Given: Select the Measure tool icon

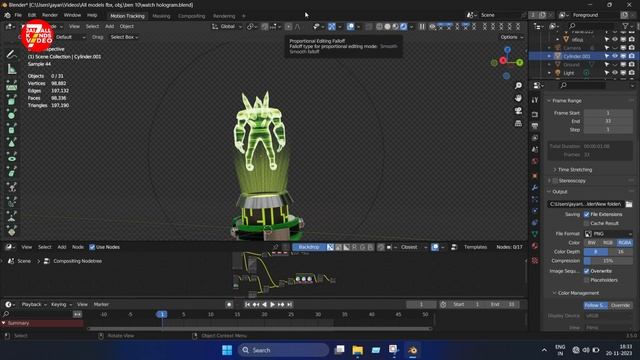Looking at the screenshot, I should (11, 69).
